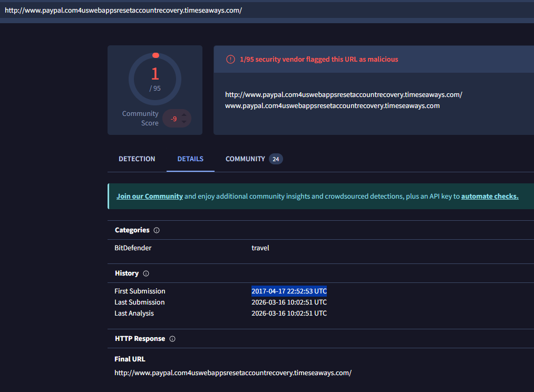Downvote the community score with down arrow

point(184,122)
